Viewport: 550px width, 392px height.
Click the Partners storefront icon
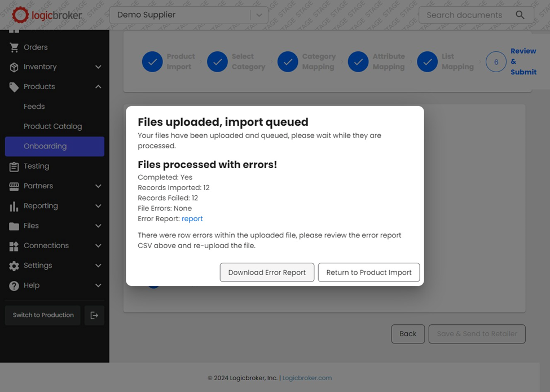coord(14,186)
